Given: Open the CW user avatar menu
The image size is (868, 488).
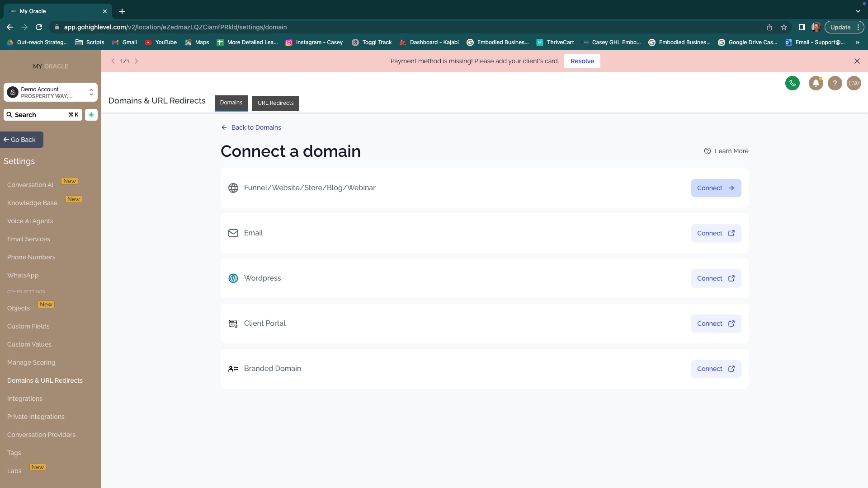Looking at the screenshot, I should [854, 83].
